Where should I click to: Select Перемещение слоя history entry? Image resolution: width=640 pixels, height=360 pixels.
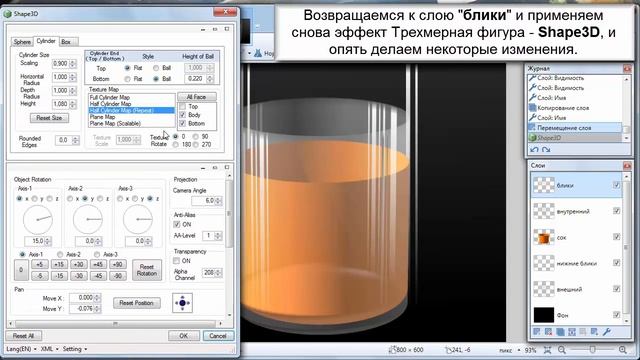click(575, 128)
